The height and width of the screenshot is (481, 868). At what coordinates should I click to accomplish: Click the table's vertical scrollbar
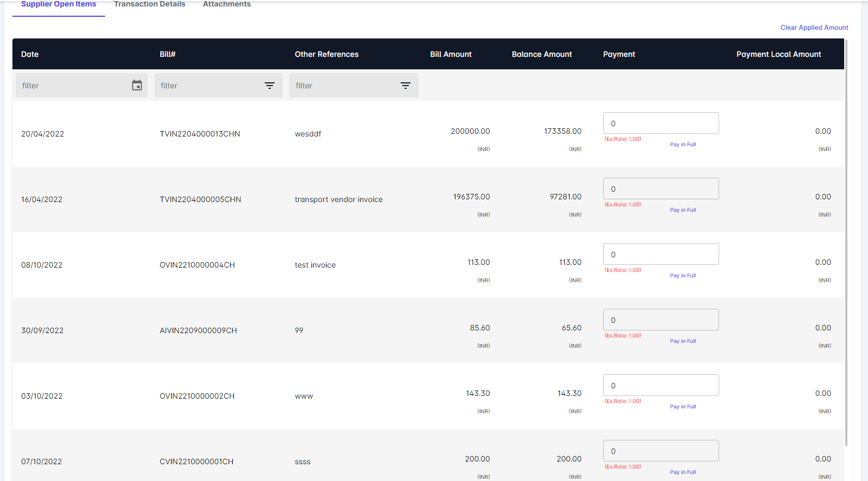pyautogui.click(x=846, y=243)
